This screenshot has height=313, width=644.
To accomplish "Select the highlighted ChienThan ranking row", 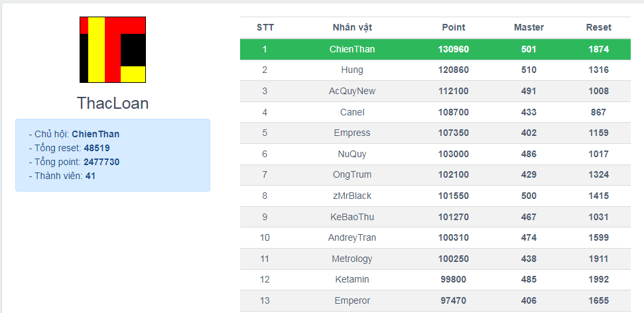I will click(435, 49).
